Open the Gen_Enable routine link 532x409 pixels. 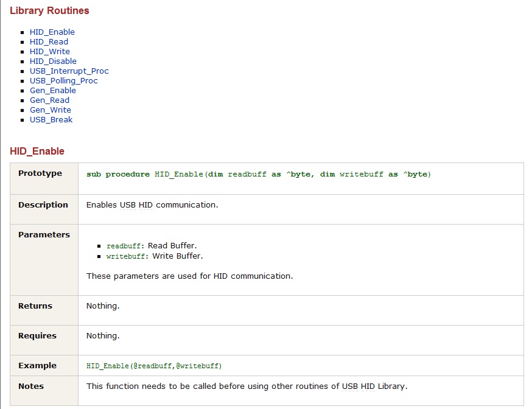(x=52, y=91)
